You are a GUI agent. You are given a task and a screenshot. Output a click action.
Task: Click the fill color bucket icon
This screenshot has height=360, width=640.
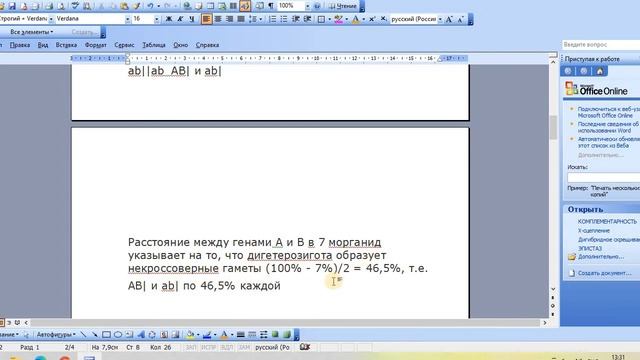tap(190, 335)
